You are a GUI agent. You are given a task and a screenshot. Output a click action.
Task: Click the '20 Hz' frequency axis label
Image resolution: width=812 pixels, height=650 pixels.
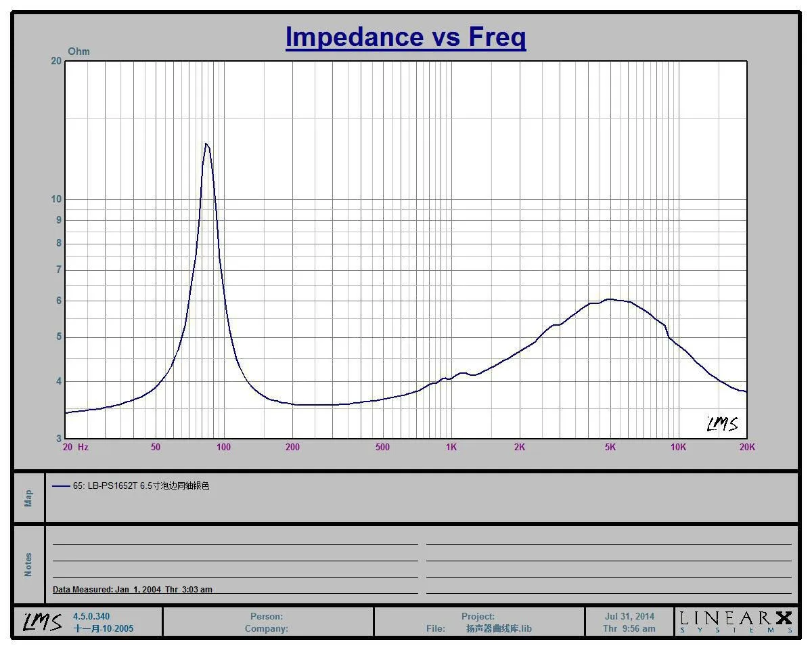(x=75, y=447)
